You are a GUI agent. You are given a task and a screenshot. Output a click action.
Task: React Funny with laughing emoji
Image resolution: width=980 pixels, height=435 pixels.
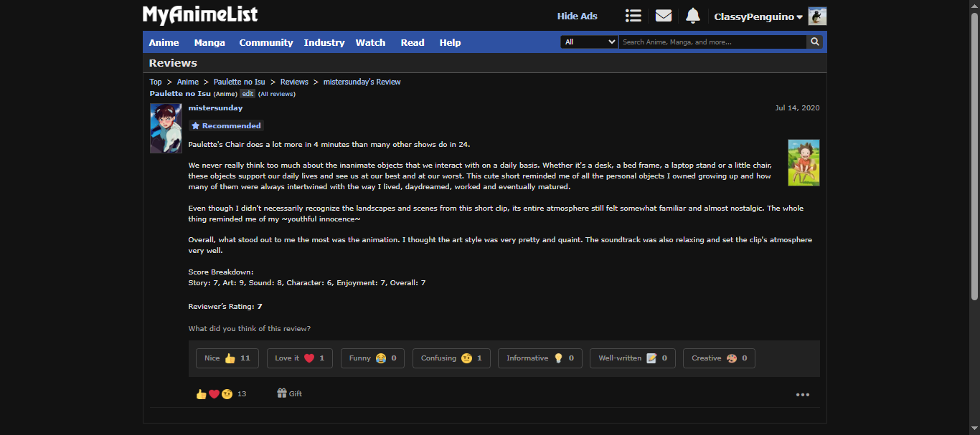pyautogui.click(x=373, y=358)
